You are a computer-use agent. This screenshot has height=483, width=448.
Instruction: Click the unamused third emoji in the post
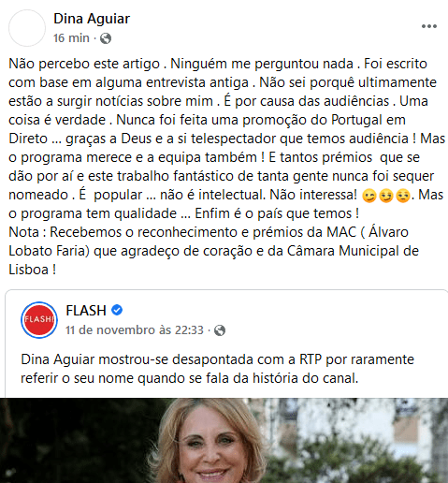pos(402,196)
